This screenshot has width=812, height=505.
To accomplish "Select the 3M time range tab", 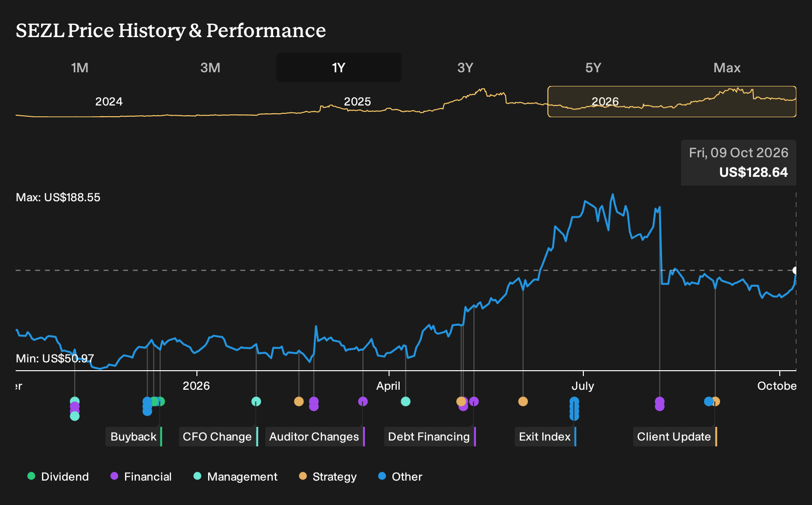I will click(210, 67).
